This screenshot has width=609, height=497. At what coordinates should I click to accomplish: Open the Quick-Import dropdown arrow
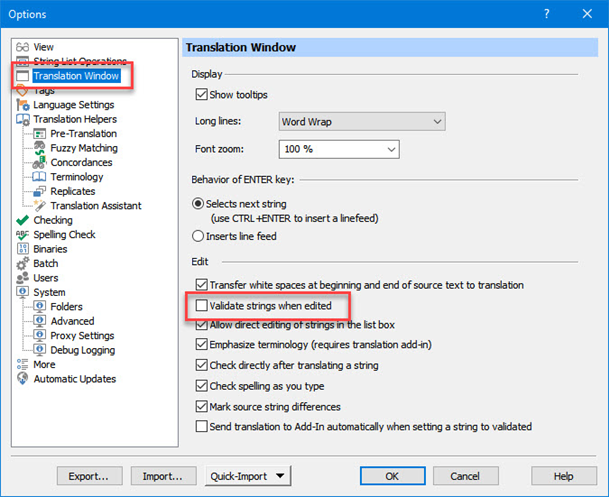coord(280,476)
